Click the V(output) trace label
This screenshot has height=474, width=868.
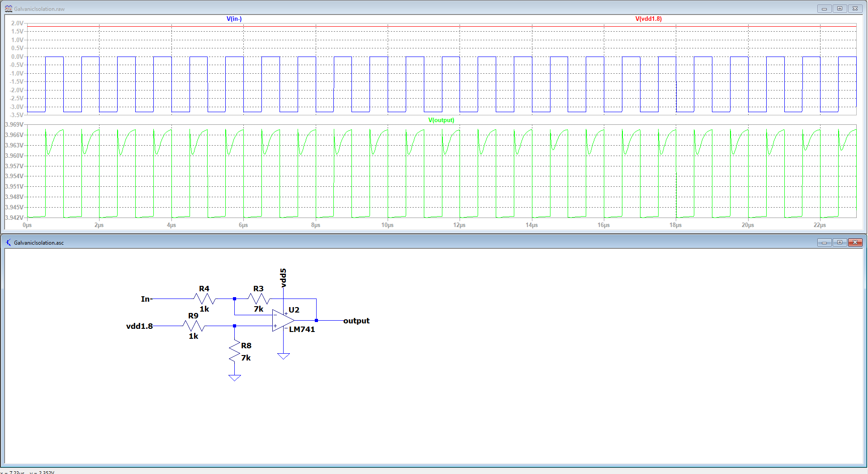[441, 120]
